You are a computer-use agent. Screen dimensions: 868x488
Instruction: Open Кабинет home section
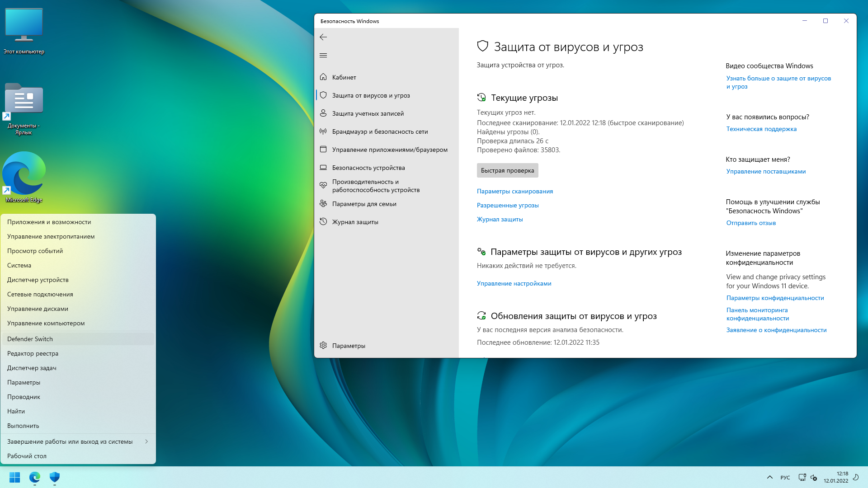click(x=387, y=77)
